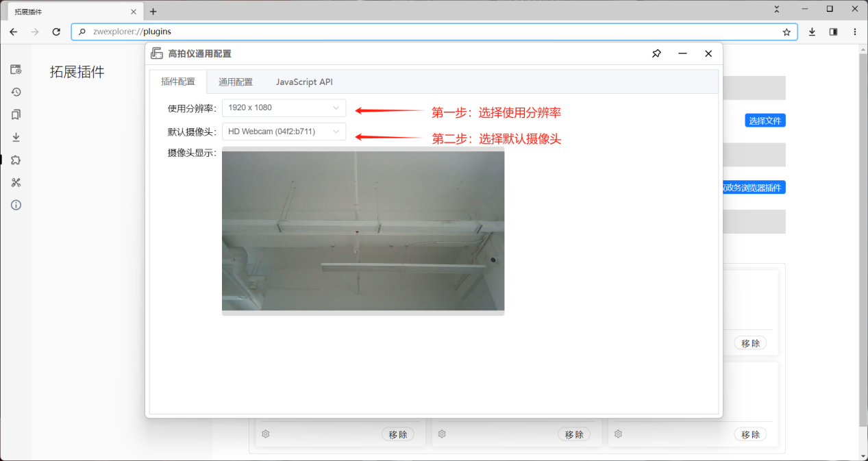Bookmark this page with the star icon

click(x=786, y=32)
